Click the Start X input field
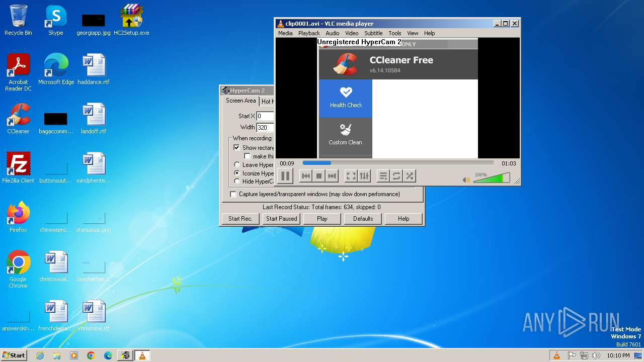 (x=265, y=116)
